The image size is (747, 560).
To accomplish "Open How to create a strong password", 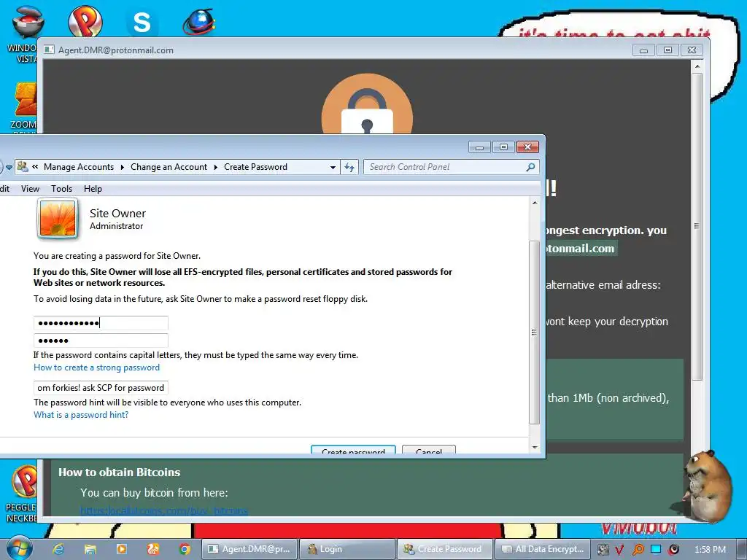I will tap(96, 367).
